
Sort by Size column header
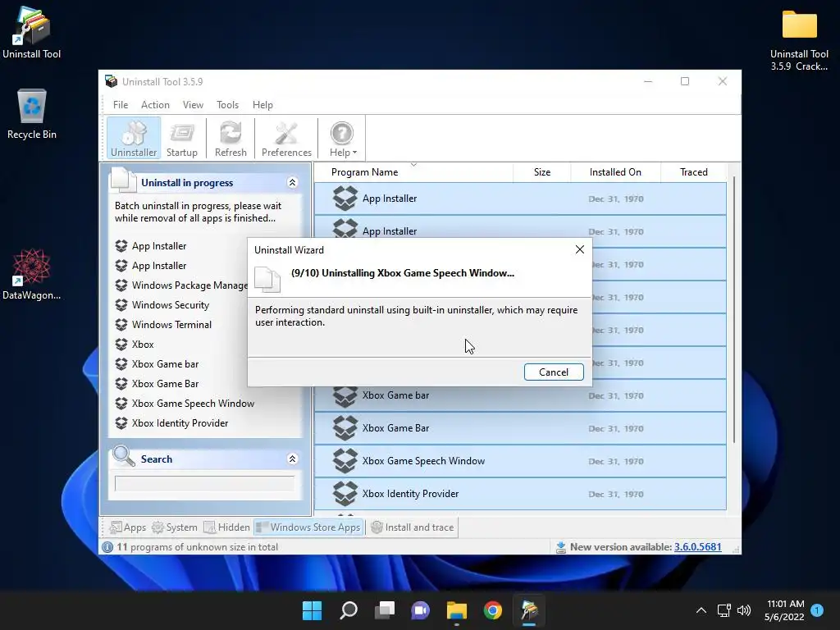pos(542,172)
